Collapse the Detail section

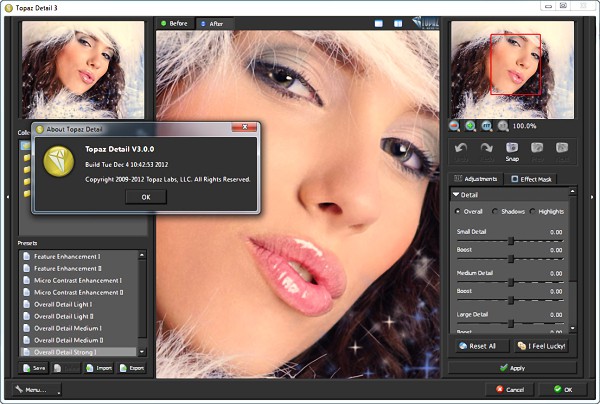(457, 194)
